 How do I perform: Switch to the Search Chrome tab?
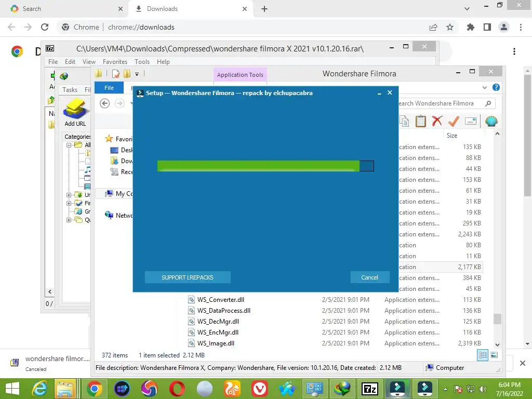click(x=64, y=9)
